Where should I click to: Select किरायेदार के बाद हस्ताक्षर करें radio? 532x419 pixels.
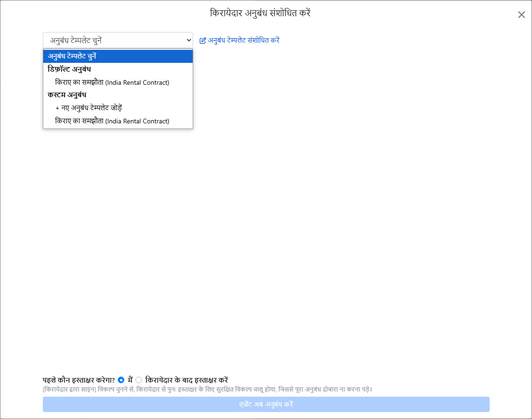[138, 380]
